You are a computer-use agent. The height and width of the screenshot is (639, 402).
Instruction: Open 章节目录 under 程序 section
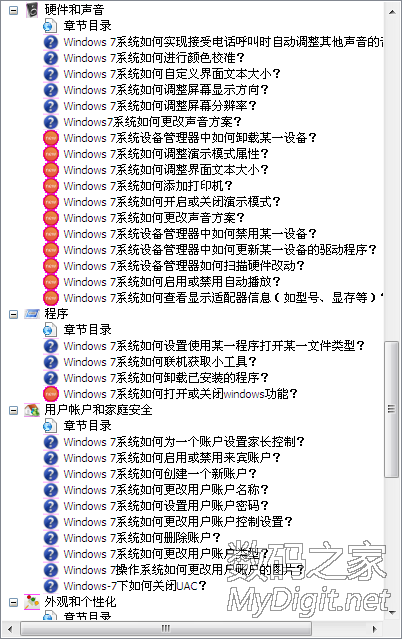tap(87, 330)
